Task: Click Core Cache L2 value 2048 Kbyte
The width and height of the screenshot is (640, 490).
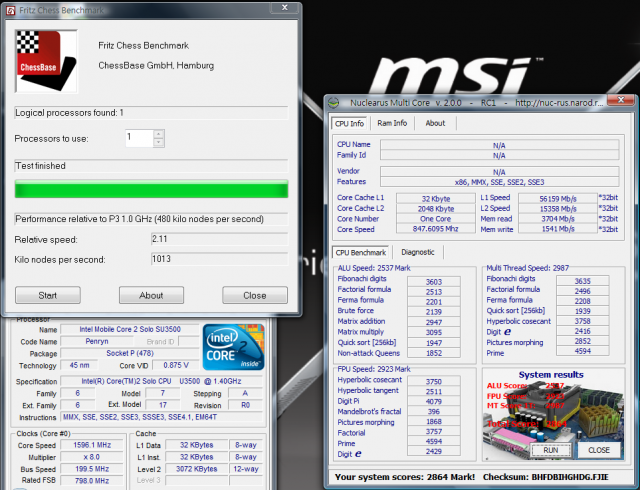Action: [x=436, y=209]
